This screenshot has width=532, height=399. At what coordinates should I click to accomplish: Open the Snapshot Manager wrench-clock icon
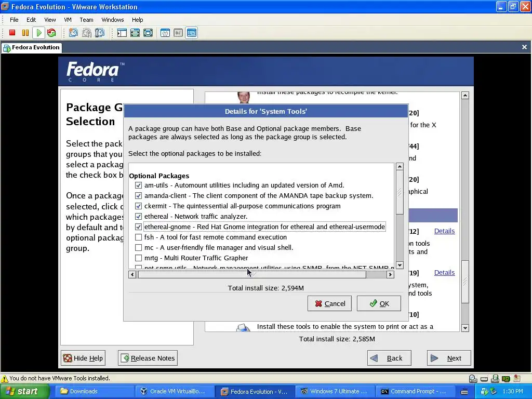tap(100, 33)
